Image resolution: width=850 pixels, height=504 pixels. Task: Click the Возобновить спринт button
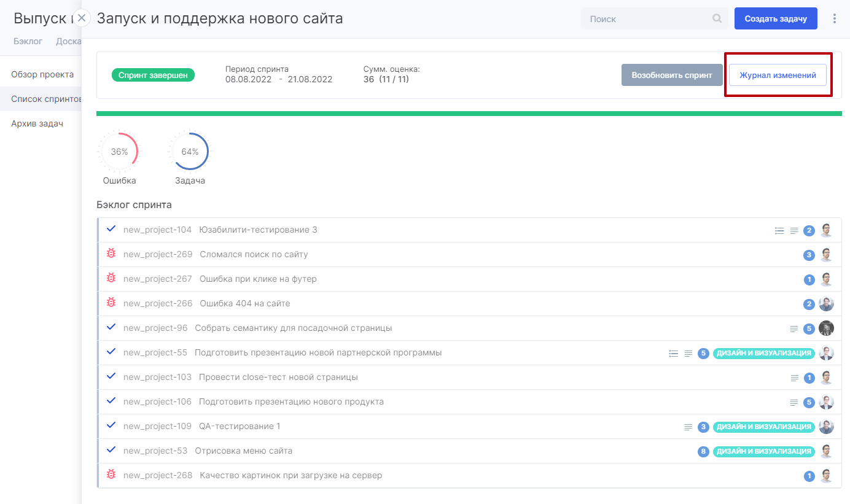coord(672,75)
